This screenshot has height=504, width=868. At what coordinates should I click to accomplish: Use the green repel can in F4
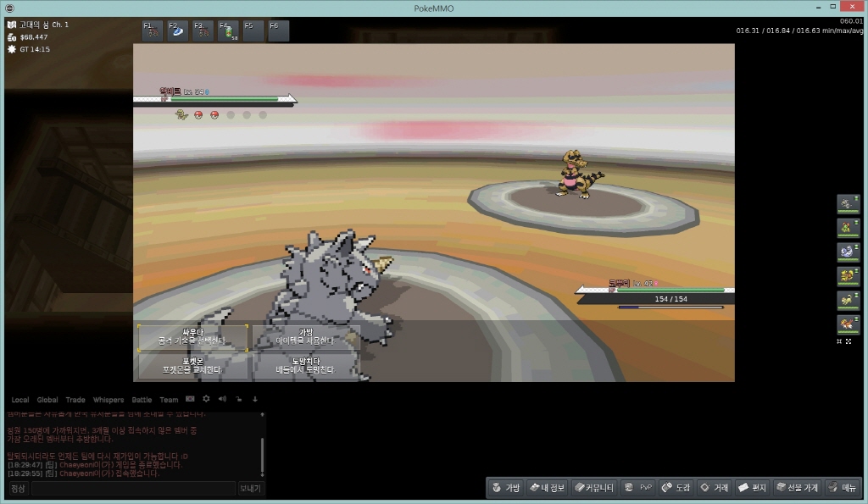[228, 31]
